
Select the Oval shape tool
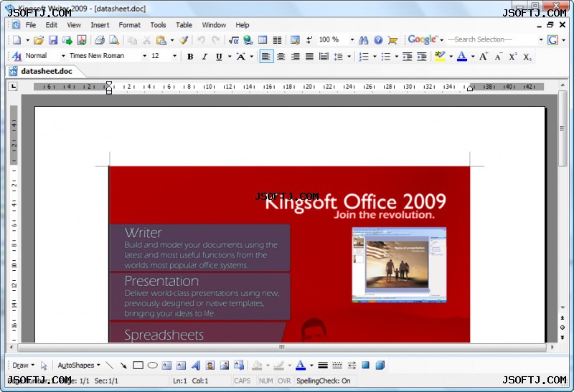[x=152, y=365]
